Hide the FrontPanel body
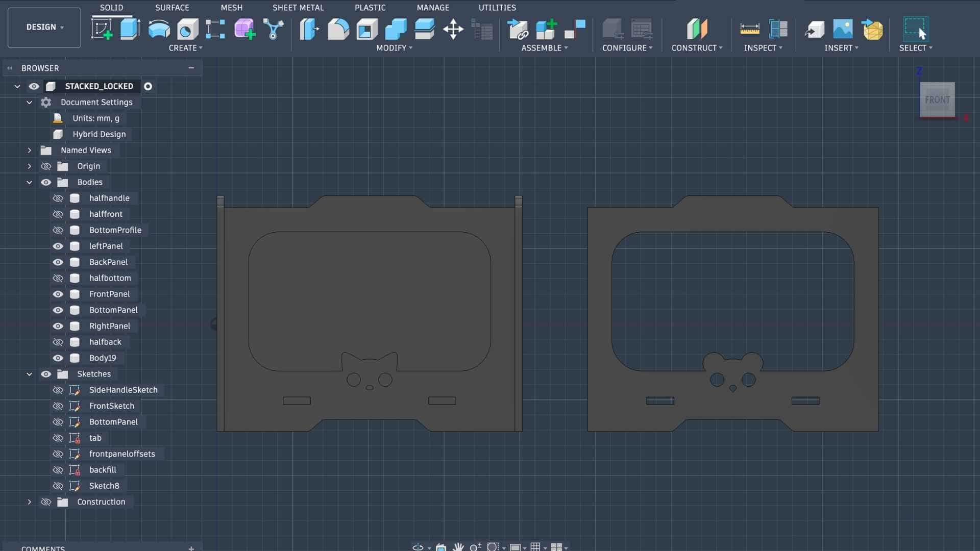The height and width of the screenshot is (551, 980). pos(58,294)
